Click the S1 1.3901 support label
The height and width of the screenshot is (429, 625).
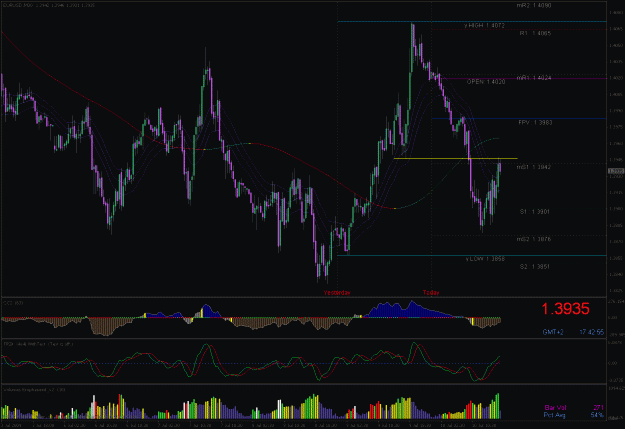pyautogui.click(x=535, y=212)
